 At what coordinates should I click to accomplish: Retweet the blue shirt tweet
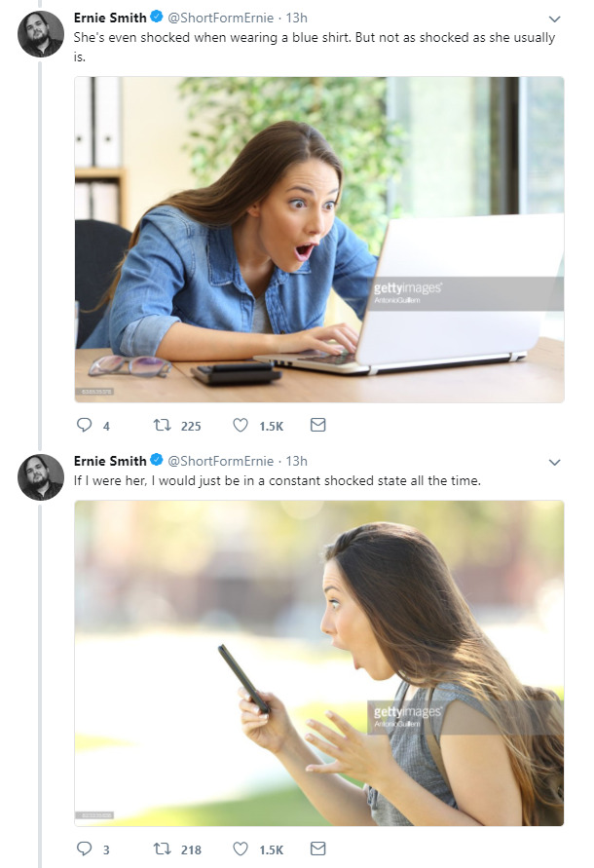click(162, 426)
